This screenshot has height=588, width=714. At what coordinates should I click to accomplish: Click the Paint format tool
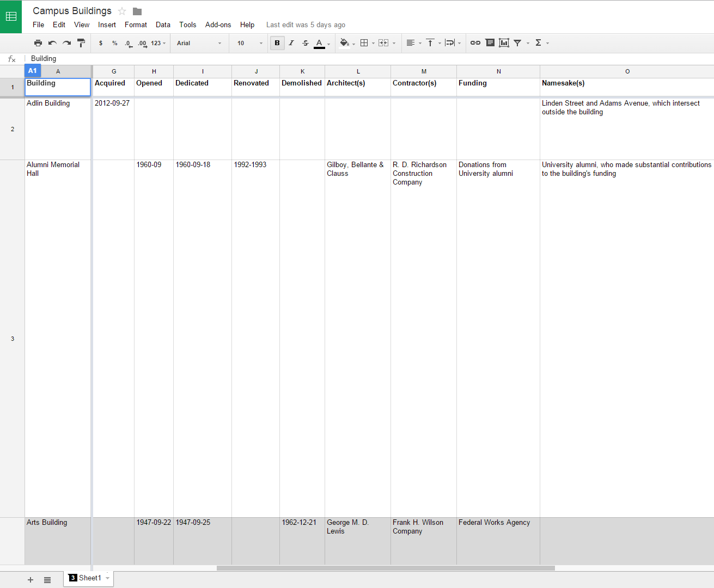pyautogui.click(x=81, y=42)
